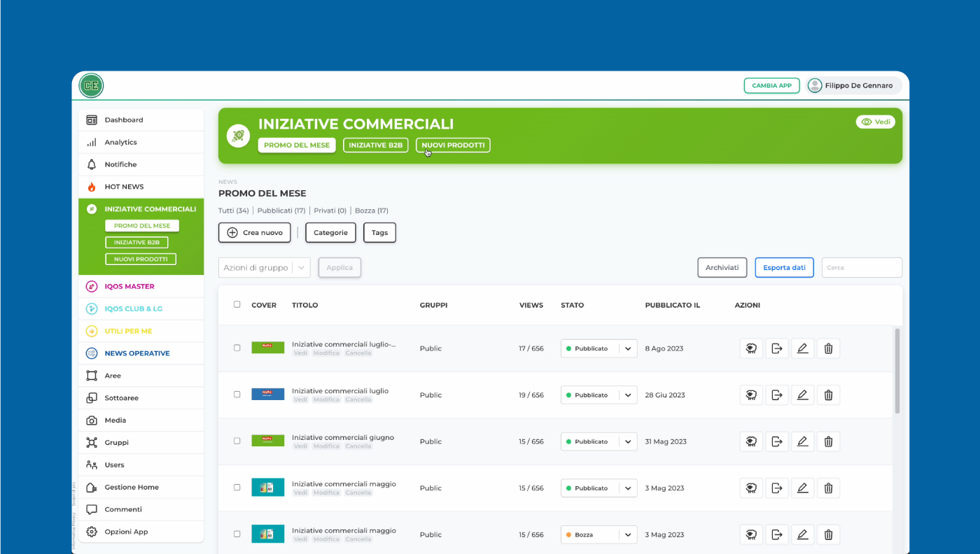Viewport: 980px width, 554px height.
Task: Open IQOS MASTER section
Action: coord(141,286)
